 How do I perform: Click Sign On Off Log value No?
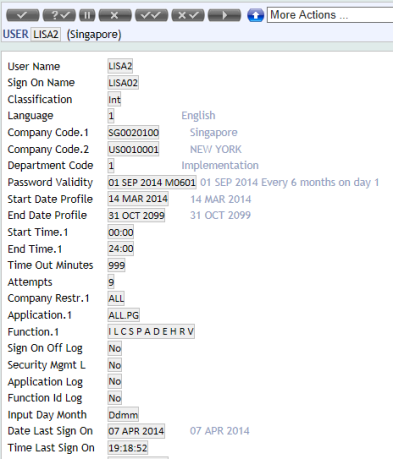pyautogui.click(x=115, y=348)
